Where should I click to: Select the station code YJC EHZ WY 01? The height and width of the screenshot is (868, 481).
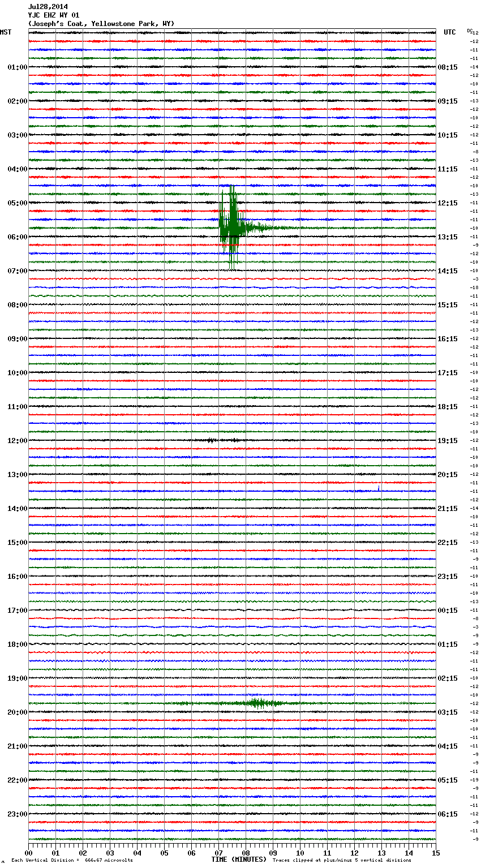pyautogui.click(x=54, y=15)
